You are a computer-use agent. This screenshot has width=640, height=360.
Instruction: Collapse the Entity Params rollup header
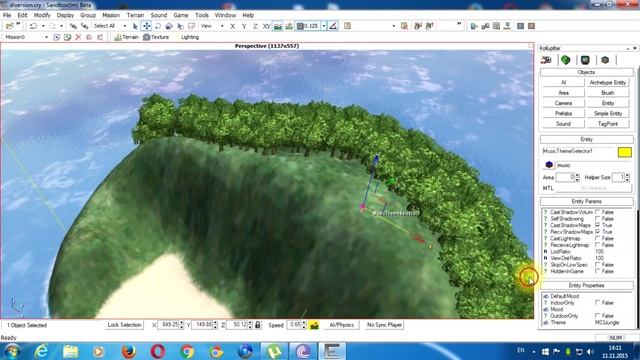pyautogui.click(x=587, y=201)
